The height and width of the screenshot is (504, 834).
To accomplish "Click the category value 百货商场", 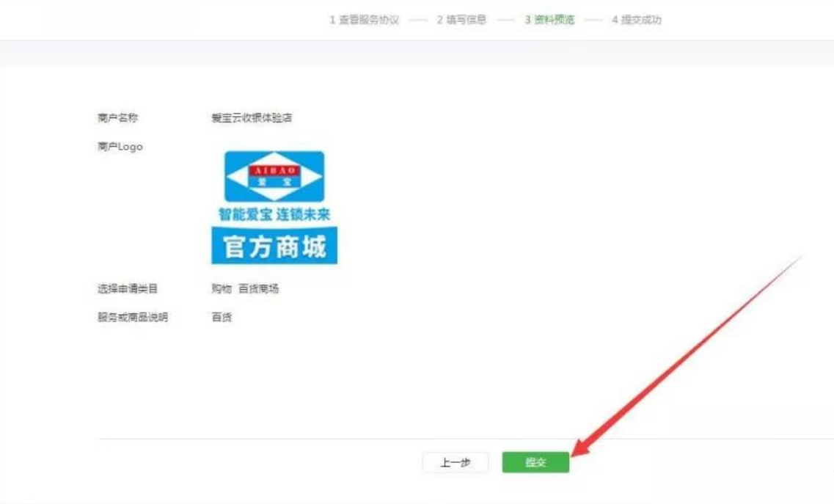I will pos(258,288).
